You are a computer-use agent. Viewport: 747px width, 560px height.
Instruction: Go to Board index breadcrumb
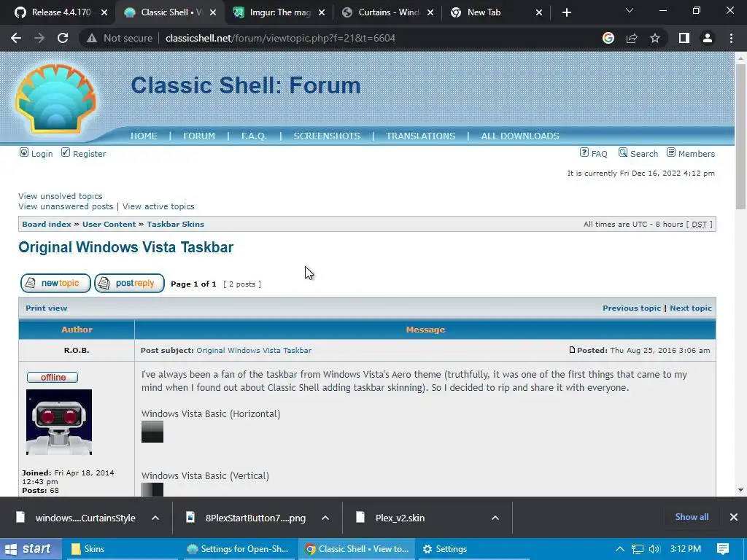(47, 225)
